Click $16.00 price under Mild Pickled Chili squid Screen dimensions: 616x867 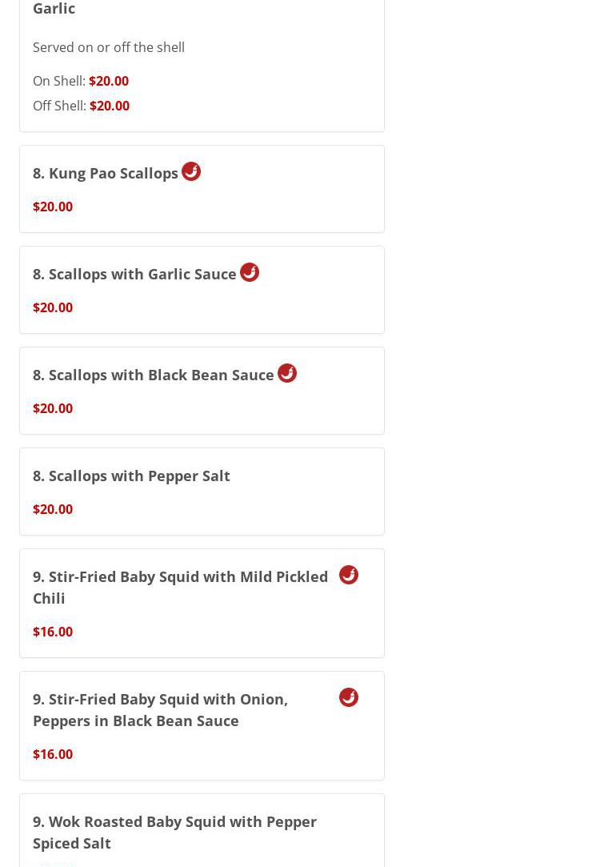coord(53,632)
